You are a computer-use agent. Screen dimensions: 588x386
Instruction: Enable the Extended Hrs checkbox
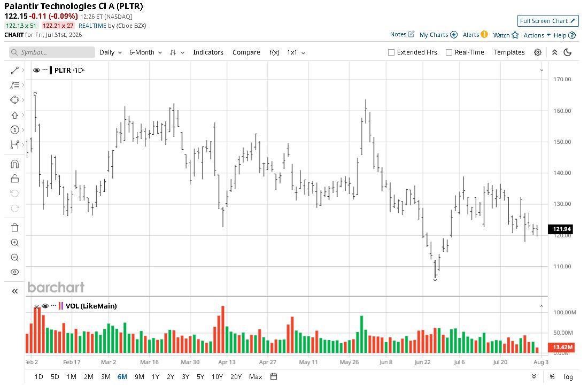(x=391, y=52)
